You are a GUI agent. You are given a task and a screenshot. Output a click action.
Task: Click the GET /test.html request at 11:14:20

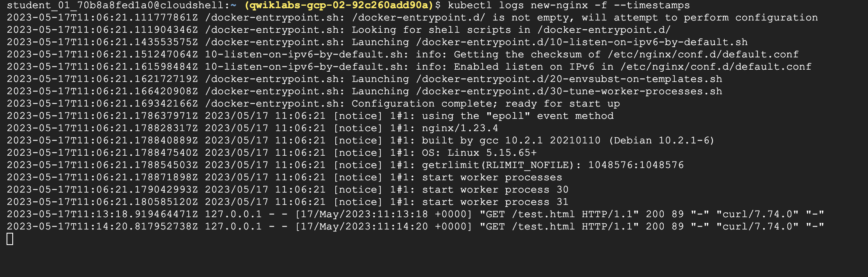tap(559, 227)
